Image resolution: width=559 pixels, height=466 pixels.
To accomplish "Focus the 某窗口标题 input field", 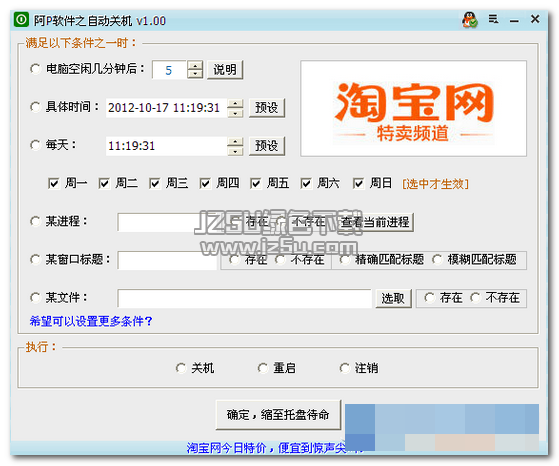I will coord(168,260).
